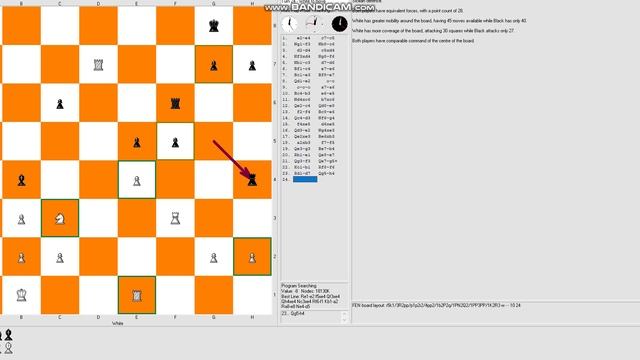Select the white rook on e1
This screenshot has width=640, height=360.
pyautogui.click(x=137, y=296)
